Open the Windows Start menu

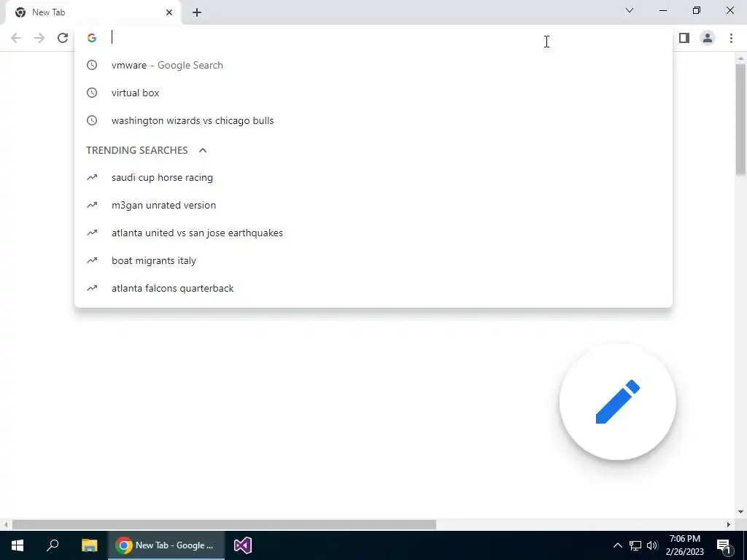tap(18, 545)
